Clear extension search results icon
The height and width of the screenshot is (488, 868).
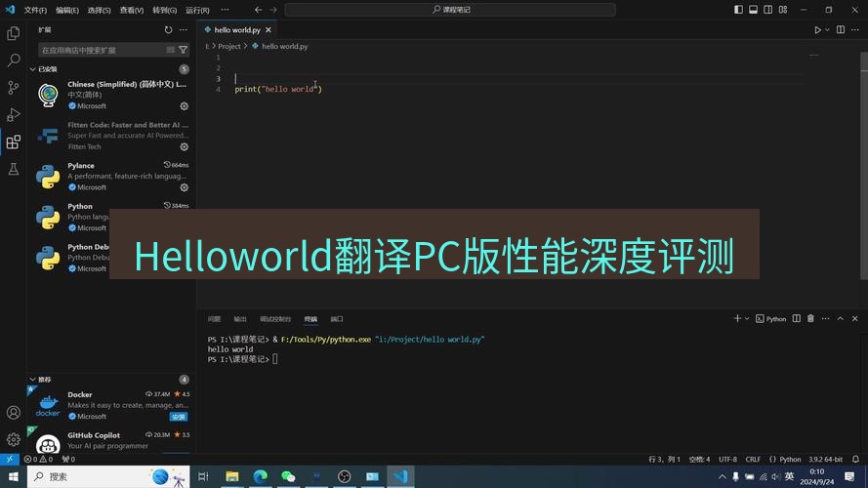click(x=171, y=50)
